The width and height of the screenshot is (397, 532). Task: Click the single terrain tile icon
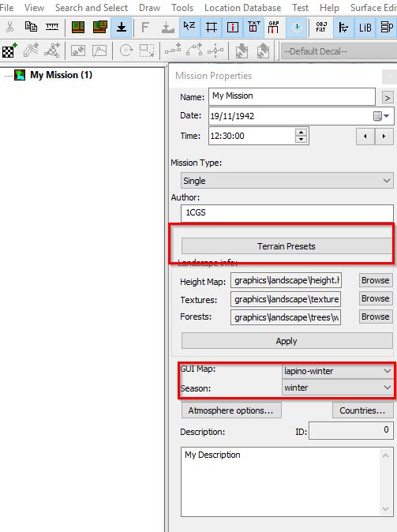(x=78, y=27)
